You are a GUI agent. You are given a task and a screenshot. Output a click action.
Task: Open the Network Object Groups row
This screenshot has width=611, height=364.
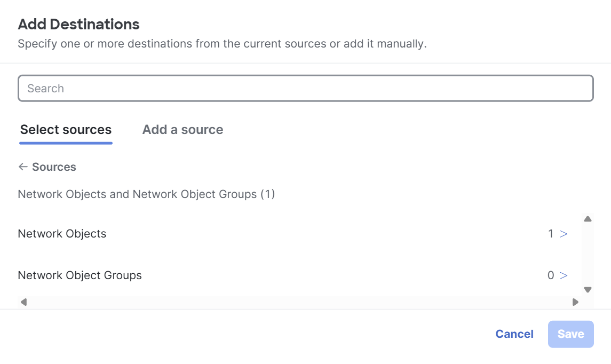(292, 275)
